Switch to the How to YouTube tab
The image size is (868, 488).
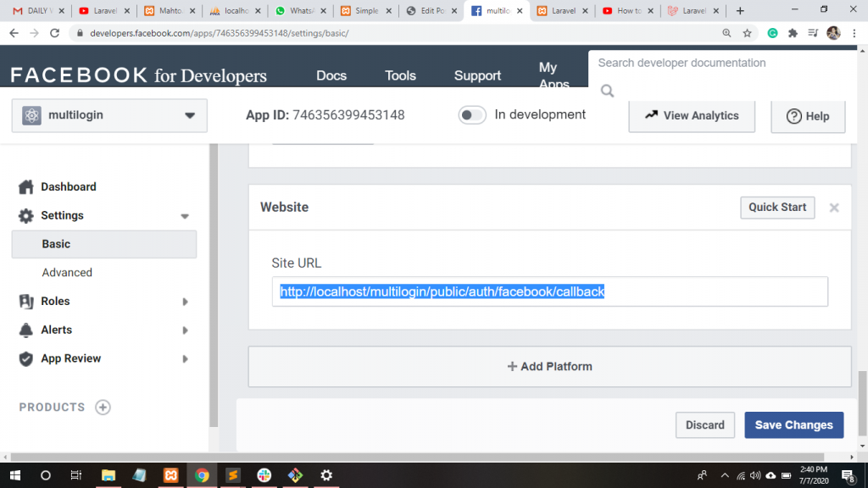[629, 11]
